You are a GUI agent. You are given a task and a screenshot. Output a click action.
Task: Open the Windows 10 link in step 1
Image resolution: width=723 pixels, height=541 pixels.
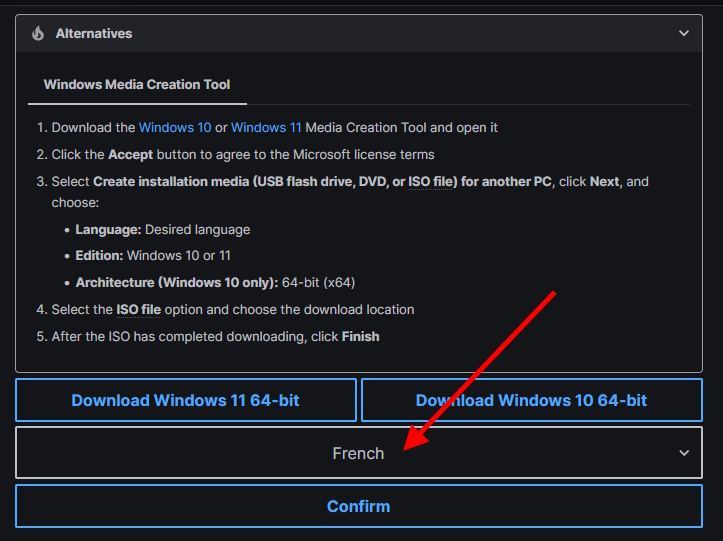[174, 128]
